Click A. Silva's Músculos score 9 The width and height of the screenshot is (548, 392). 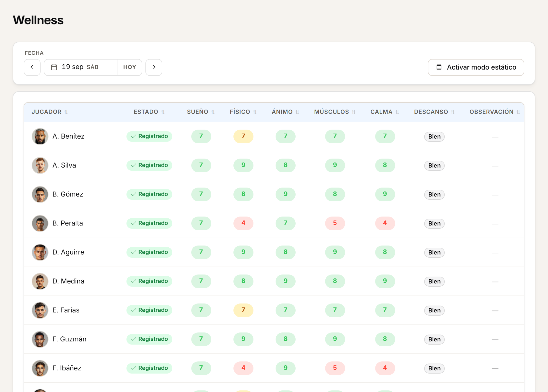[x=335, y=165]
